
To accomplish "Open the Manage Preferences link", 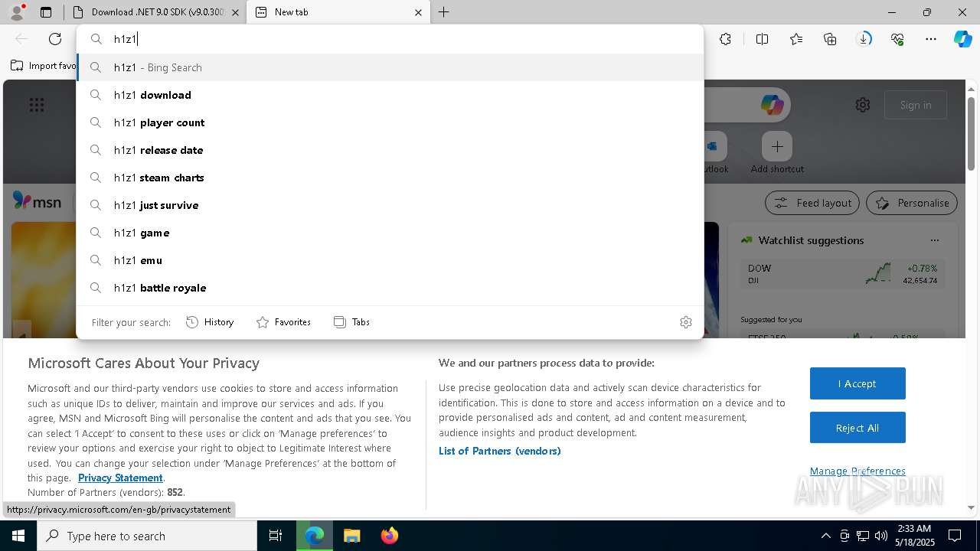I will (857, 471).
